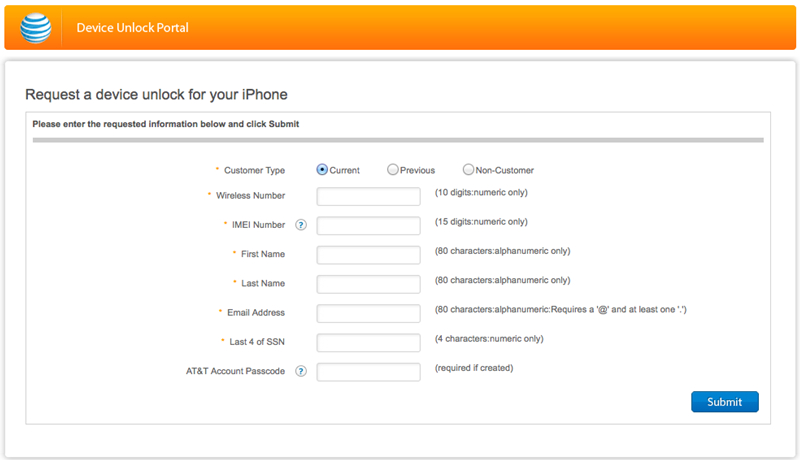
Task: Click the '(required if created)' hint
Action: [474, 368]
